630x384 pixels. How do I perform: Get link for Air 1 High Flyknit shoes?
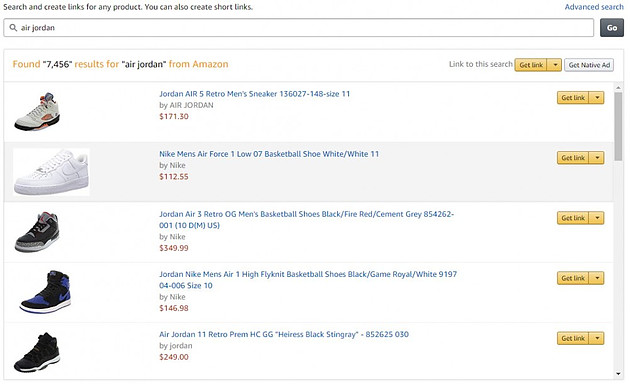coord(573,278)
